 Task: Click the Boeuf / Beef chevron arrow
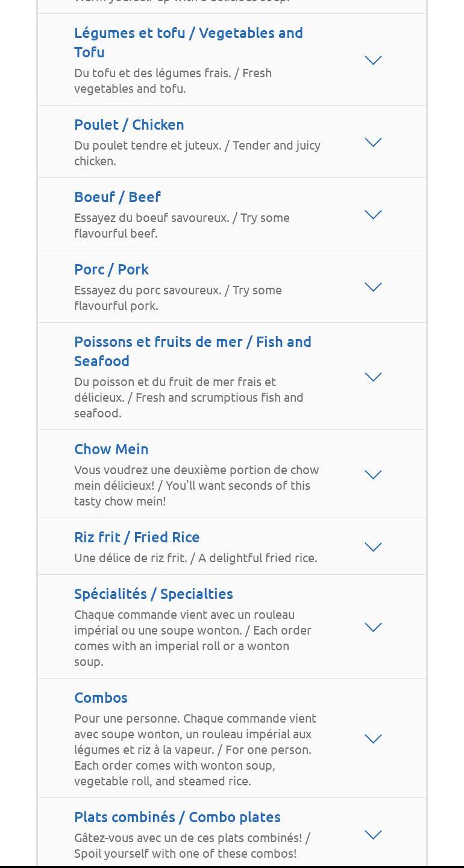(374, 215)
